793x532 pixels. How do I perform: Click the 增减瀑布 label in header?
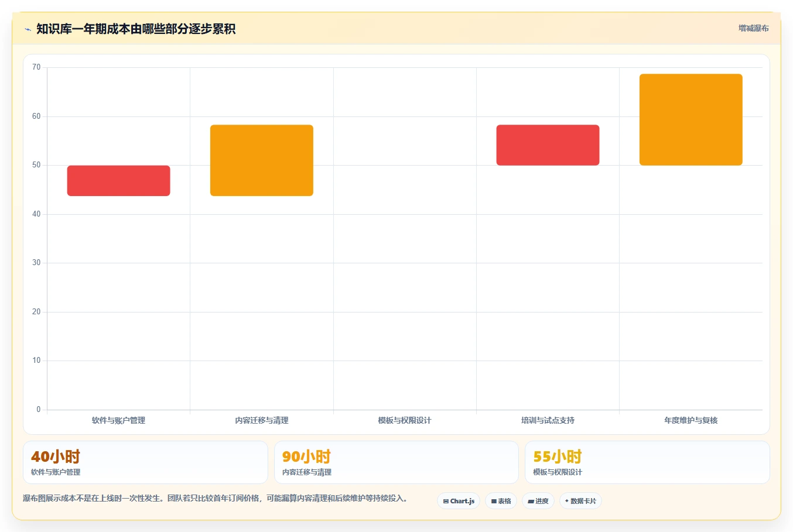(753, 28)
